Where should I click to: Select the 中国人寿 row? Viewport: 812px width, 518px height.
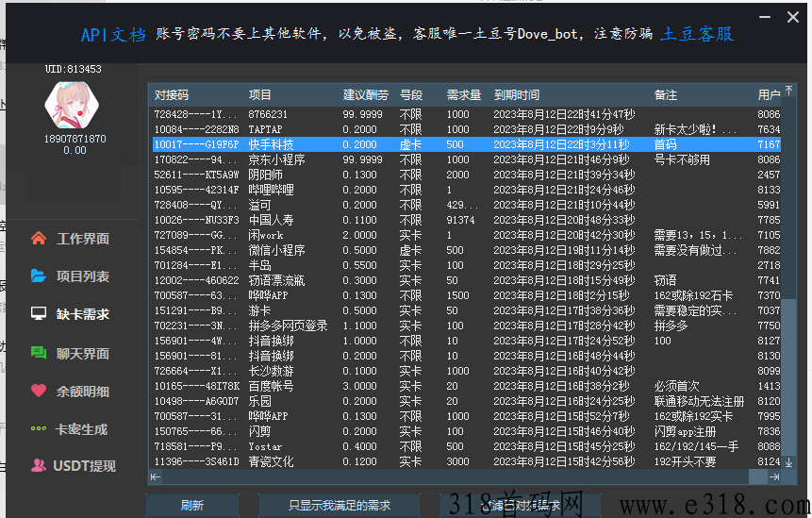(x=466, y=220)
